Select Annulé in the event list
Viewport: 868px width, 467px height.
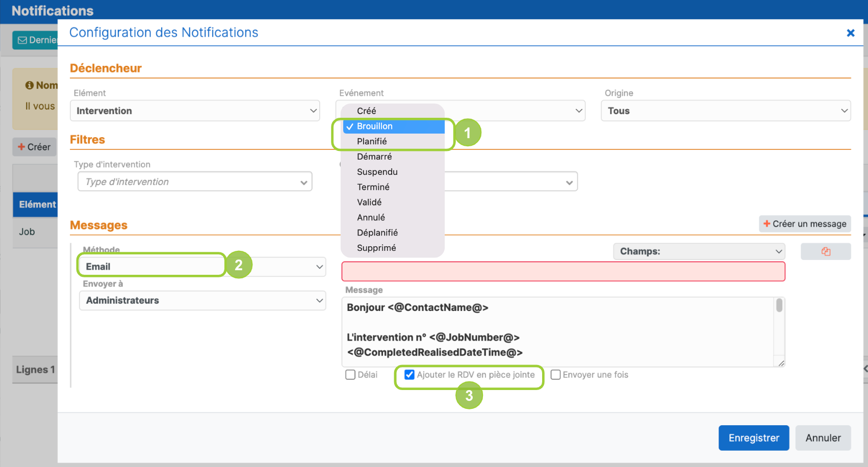click(393, 217)
